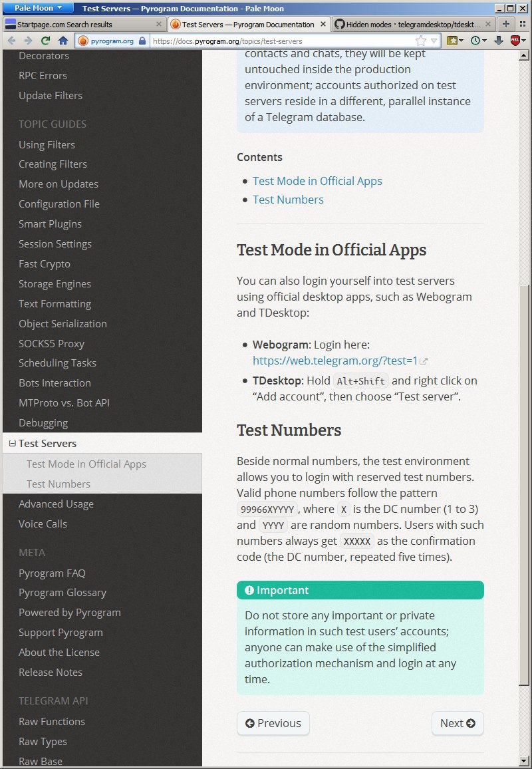Close the Hidden modes GitHub tab

coord(488,24)
